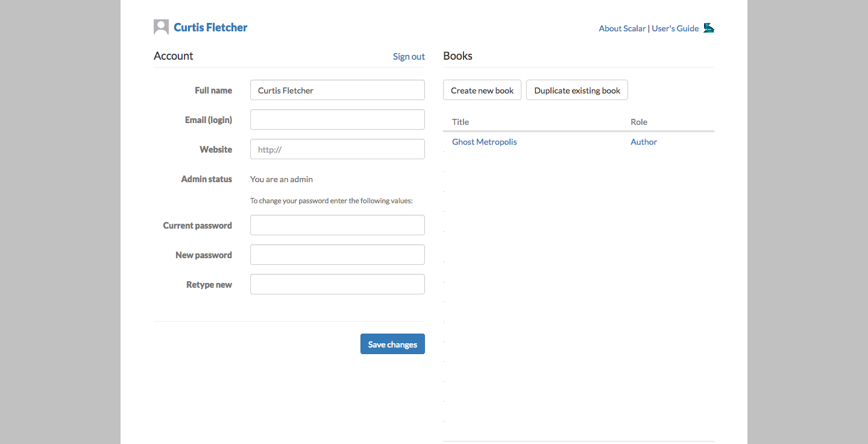This screenshot has height=444, width=868.
Task: Open the User's Guide link
Action: (675, 28)
